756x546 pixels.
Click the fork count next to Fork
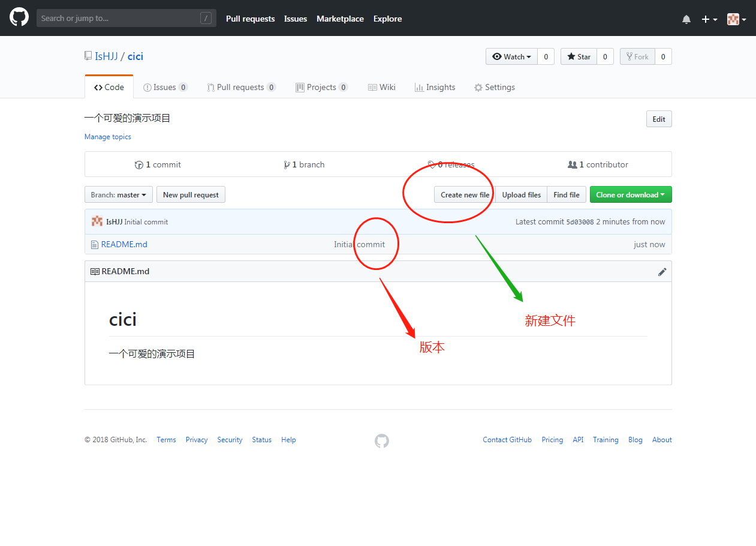[663, 56]
